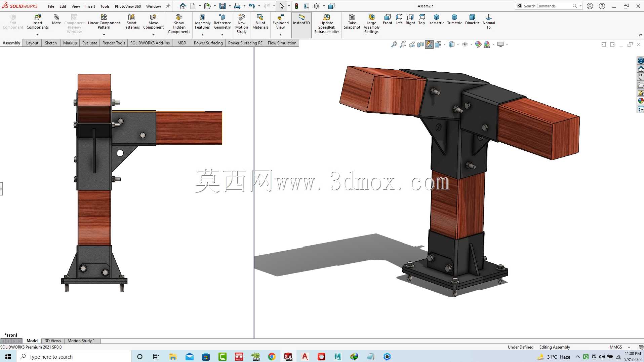
Task: Expand Insert Components dropdown arrow
Action: pyautogui.click(x=37, y=35)
